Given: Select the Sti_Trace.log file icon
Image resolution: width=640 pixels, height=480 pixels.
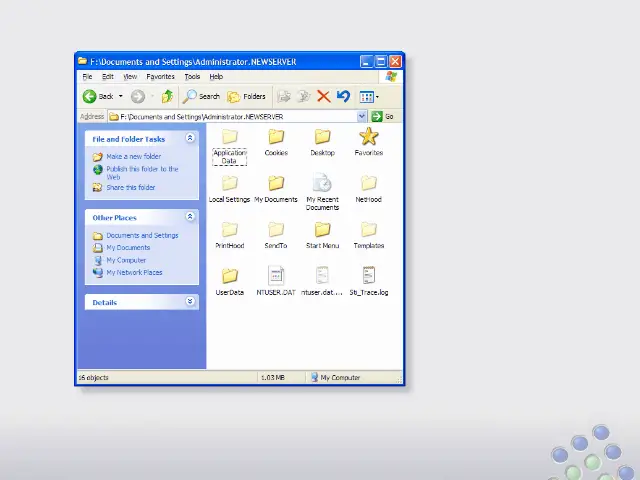Looking at the screenshot, I should click(368, 275).
